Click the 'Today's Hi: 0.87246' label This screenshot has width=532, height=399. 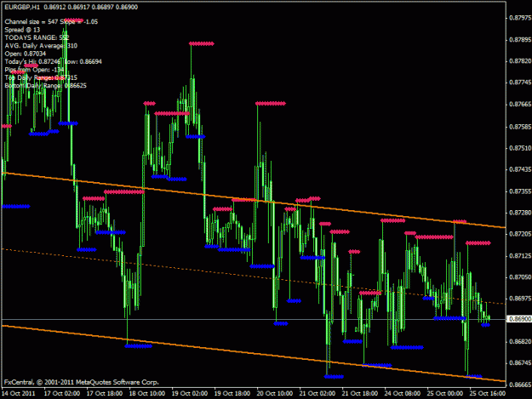[32, 62]
